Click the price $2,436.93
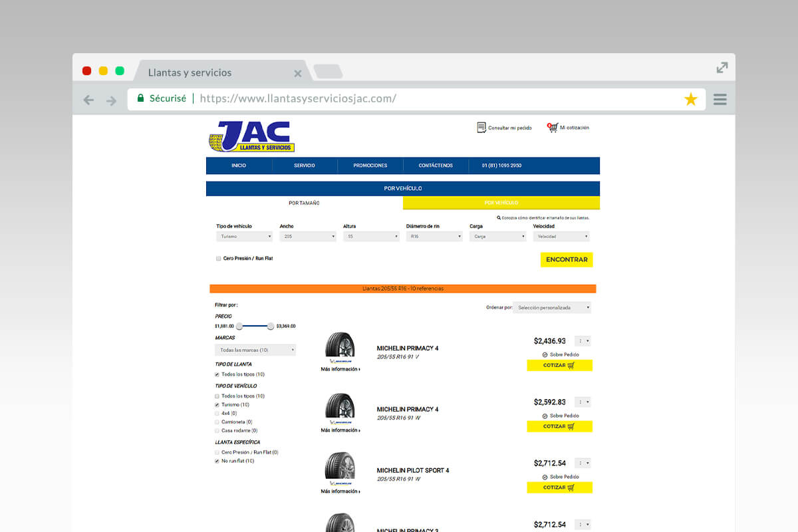Screen dimensions: 798x532 click(x=550, y=341)
